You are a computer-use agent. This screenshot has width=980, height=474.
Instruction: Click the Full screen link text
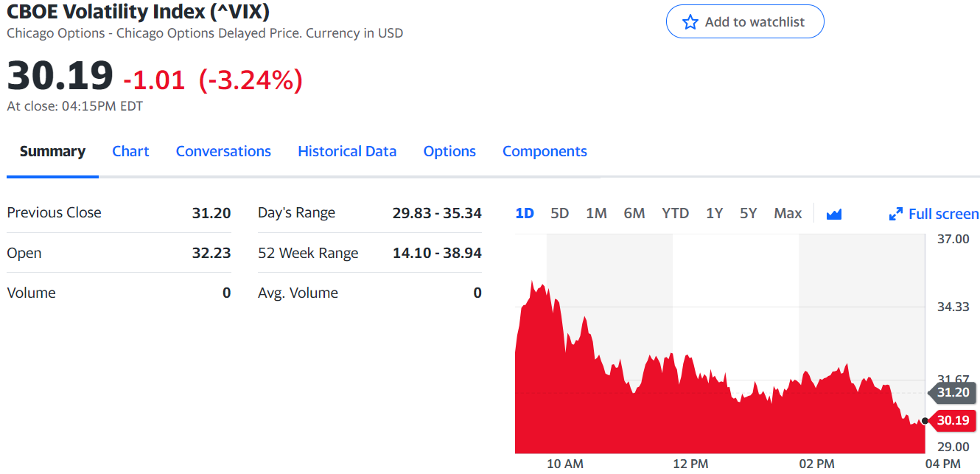(944, 214)
